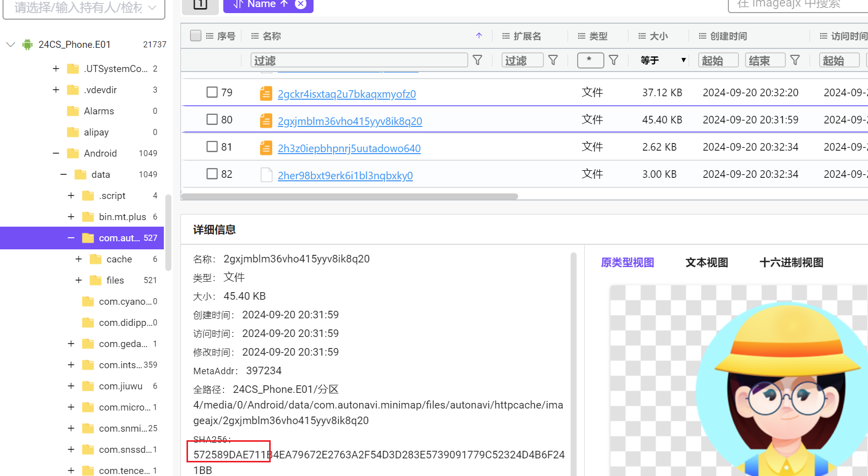Click the selected com.aut folder icon
Screen dimensions: 868x476
[88, 238]
